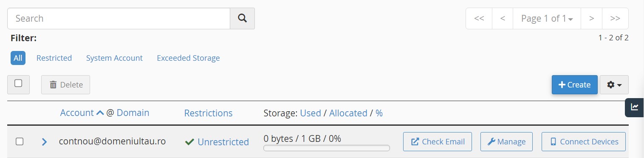Expand the contnou@domeniultau.ro account row
This screenshot has width=644, height=158.
point(45,141)
